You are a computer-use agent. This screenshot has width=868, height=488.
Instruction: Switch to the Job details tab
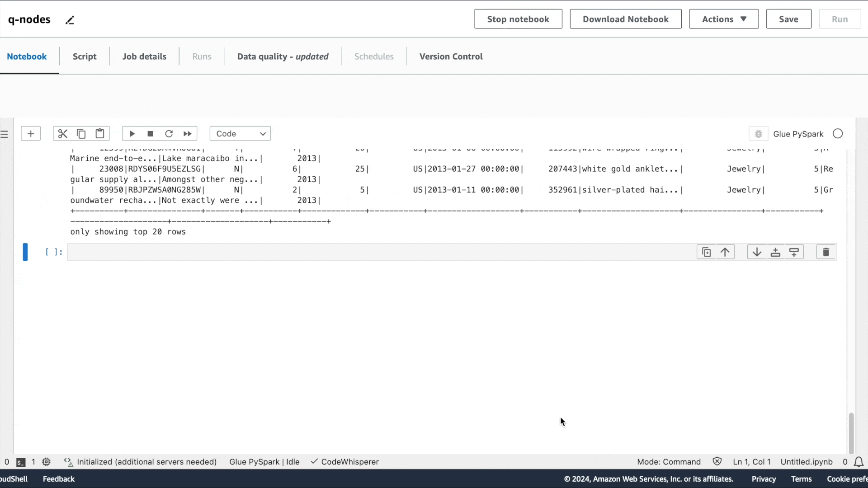click(144, 56)
